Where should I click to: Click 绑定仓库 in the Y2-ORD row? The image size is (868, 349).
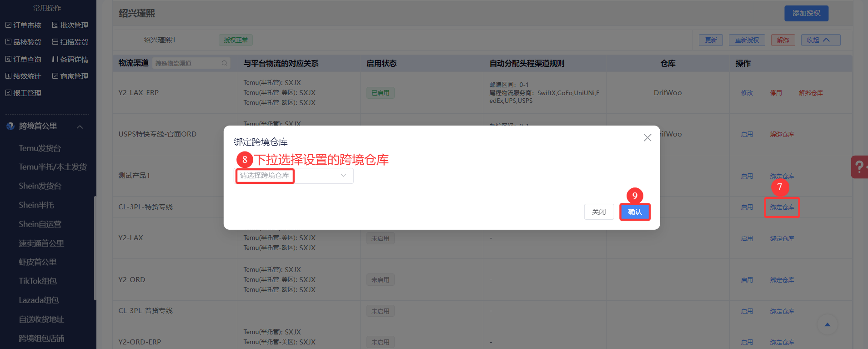(x=782, y=280)
